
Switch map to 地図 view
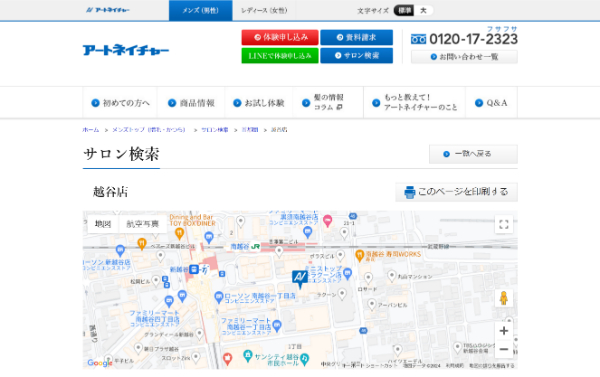(103, 224)
